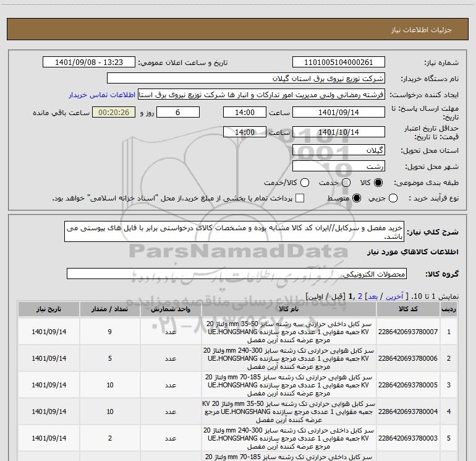Select product code 2286420693780006
The image size is (476, 461).
[408, 358]
